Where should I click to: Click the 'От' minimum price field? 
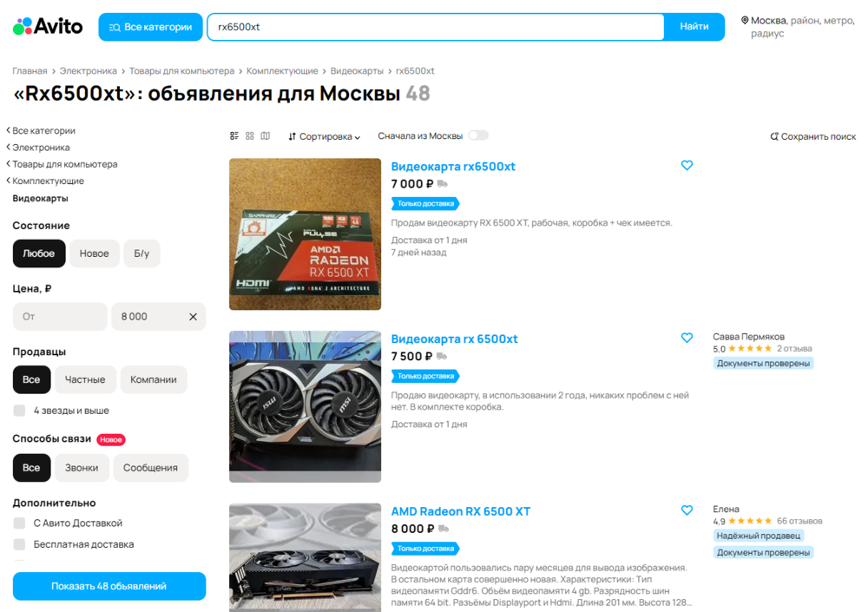[x=59, y=317]
